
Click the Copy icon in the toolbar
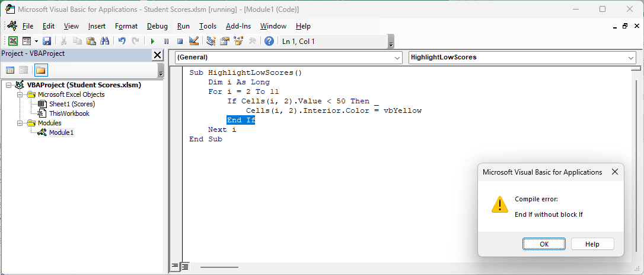point(77,41)
